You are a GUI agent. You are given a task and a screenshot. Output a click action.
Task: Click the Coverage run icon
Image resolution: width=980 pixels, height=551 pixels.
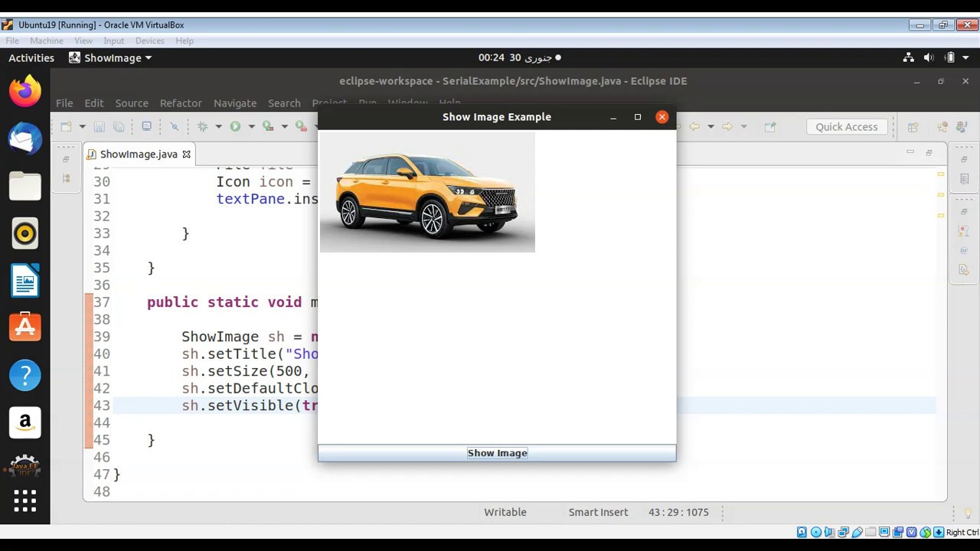click(x=268, y=126)
